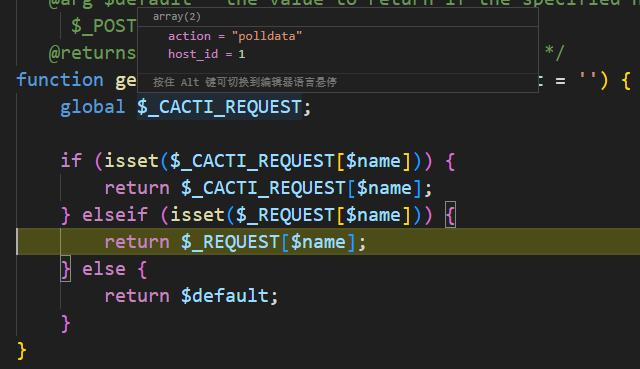Click the $_POST text in comment
The width and height of the screenshot is (640, 369).
pyautogui.click(x=103, y=26)
